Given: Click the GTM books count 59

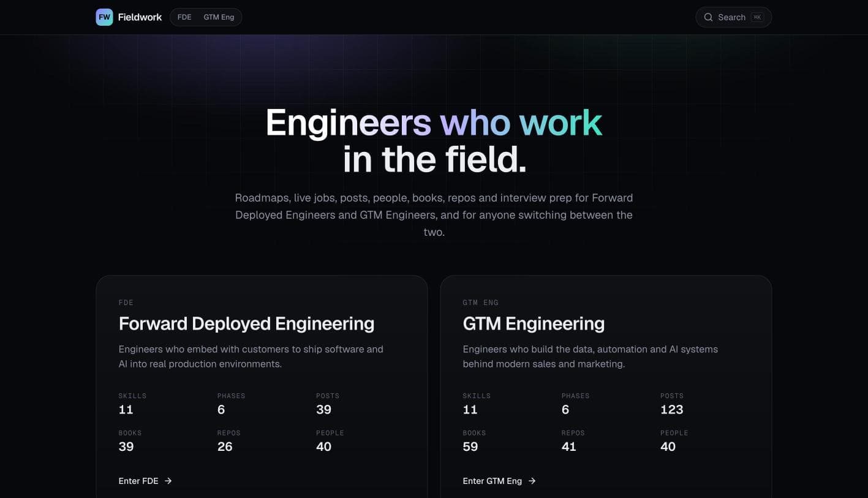Looking at the screenshot, I should tap(470, 447).
